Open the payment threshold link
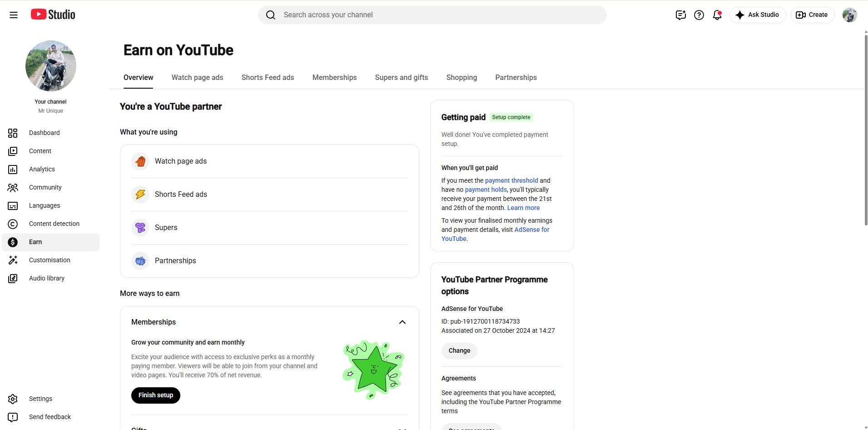Image resolution: width=868 pixels, height=430 pixels. (511, 180)
